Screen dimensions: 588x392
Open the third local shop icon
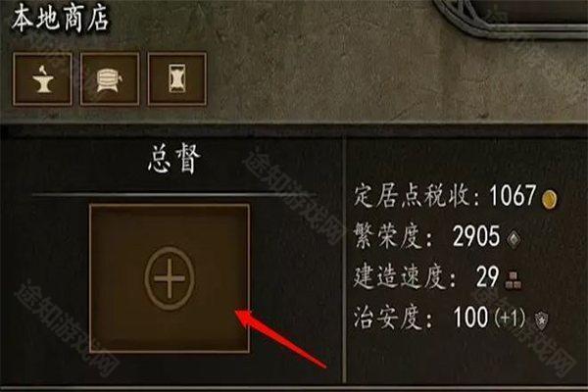pyautogui.click(x=177, y=78)
